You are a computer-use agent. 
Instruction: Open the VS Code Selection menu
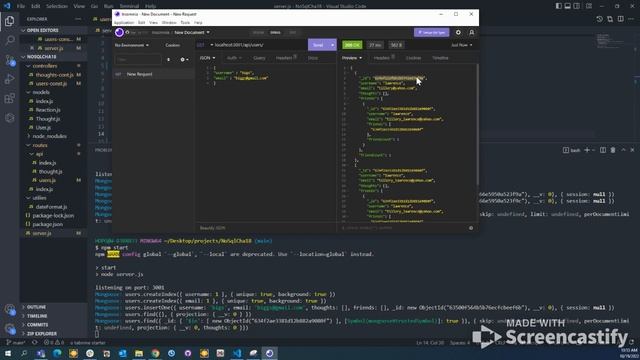(57, 6)
